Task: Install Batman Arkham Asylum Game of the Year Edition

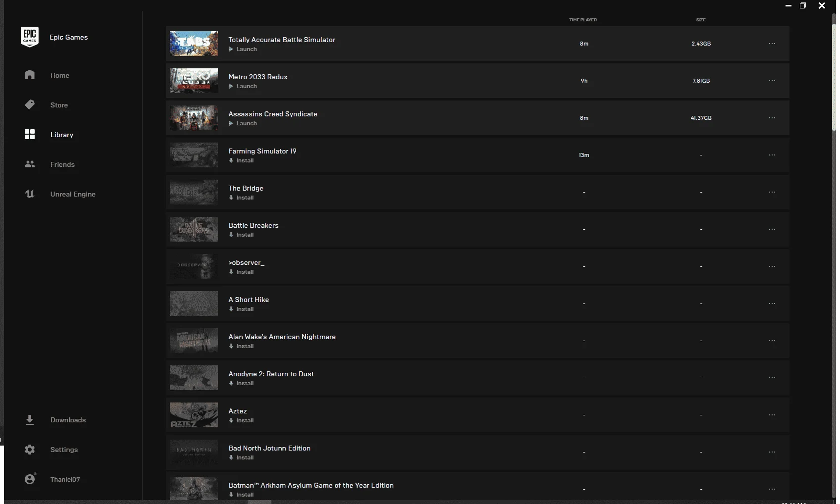Action: [241, 495]
